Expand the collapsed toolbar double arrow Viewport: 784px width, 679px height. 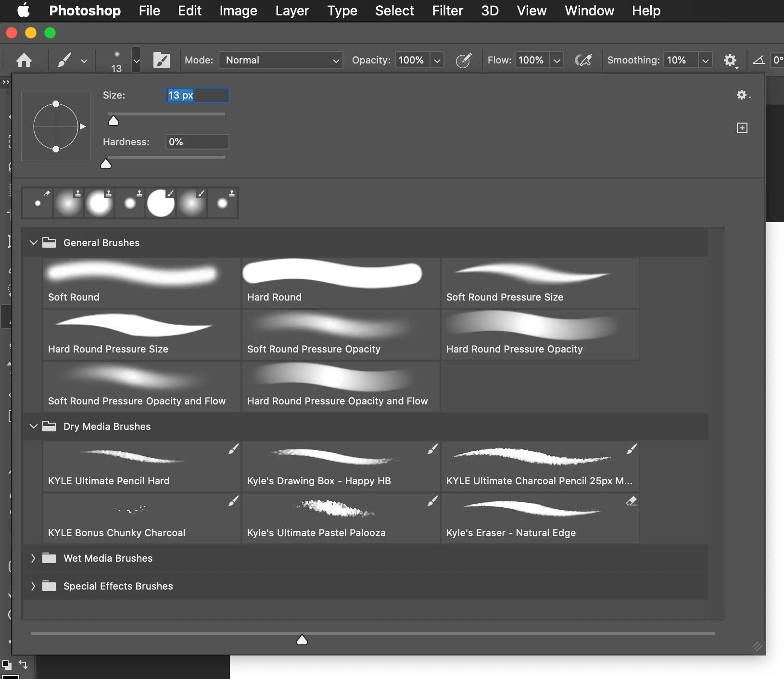tap(5, 82)
